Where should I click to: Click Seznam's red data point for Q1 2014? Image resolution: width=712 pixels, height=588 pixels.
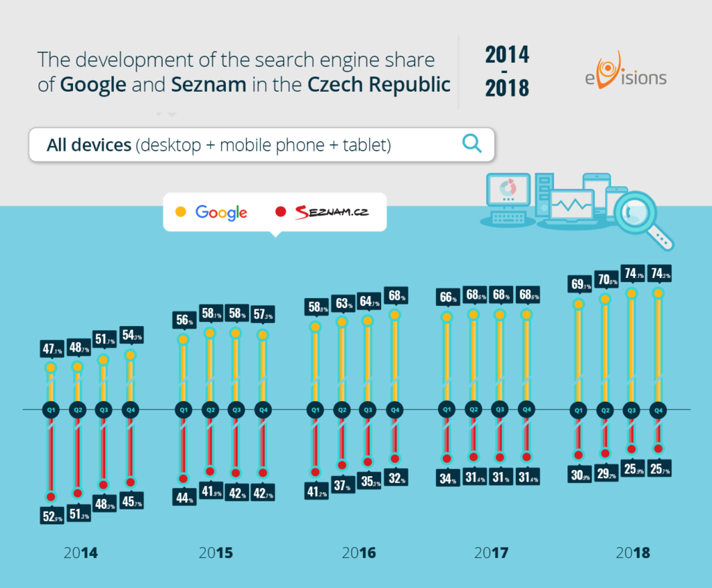pyautogui.click(x=51, y=497)
